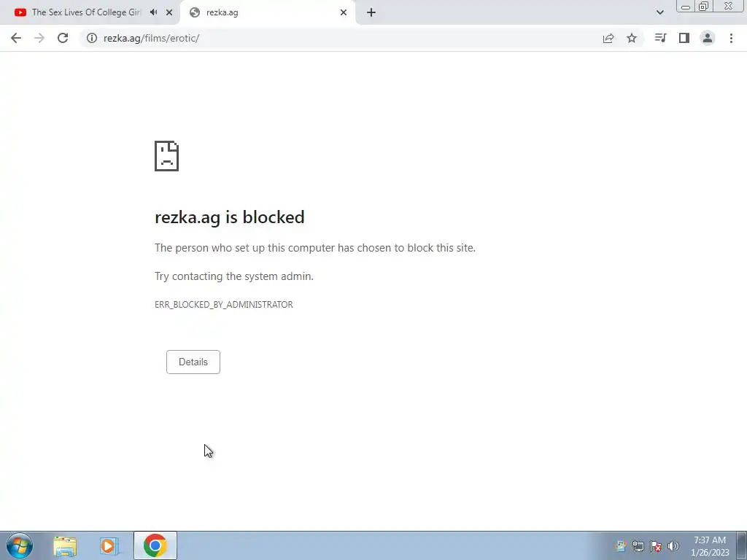Open File Explorer from the taskbar
Viewport: 747px width, 560px height.
pyautogui.click(x=65, y=546)
